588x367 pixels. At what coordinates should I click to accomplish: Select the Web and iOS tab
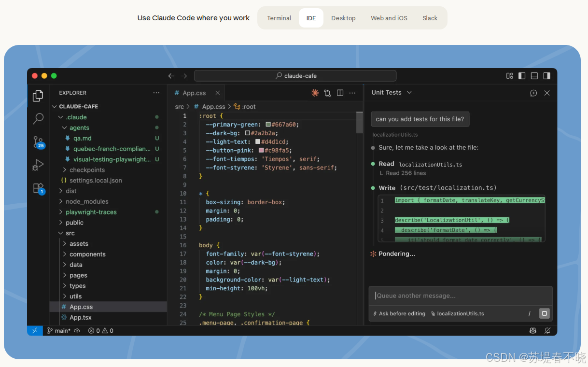click(389, 18)
